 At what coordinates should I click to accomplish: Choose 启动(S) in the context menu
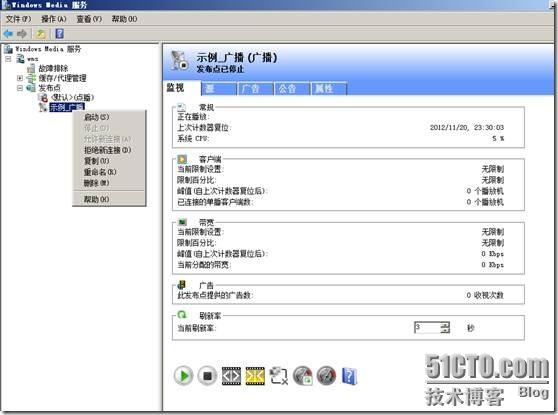click(x=96, y=117)
